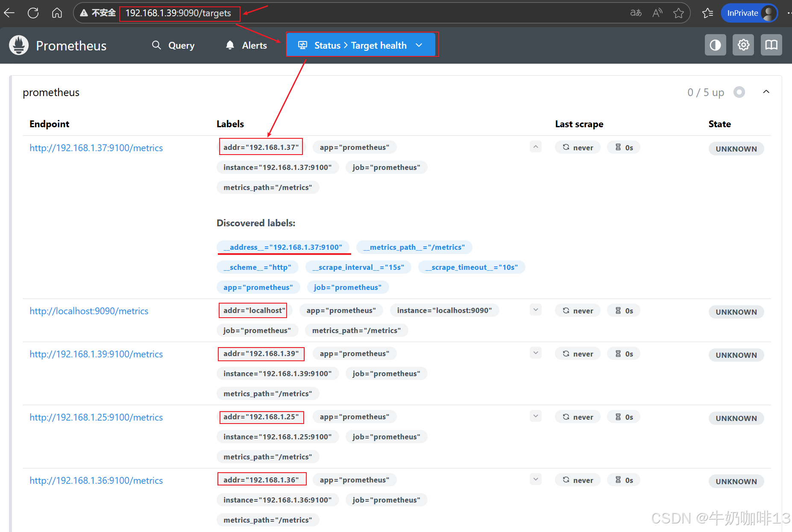
Task: Open endpoint http://192.168.1.36:9100/metrics
Action: (96, 480)
